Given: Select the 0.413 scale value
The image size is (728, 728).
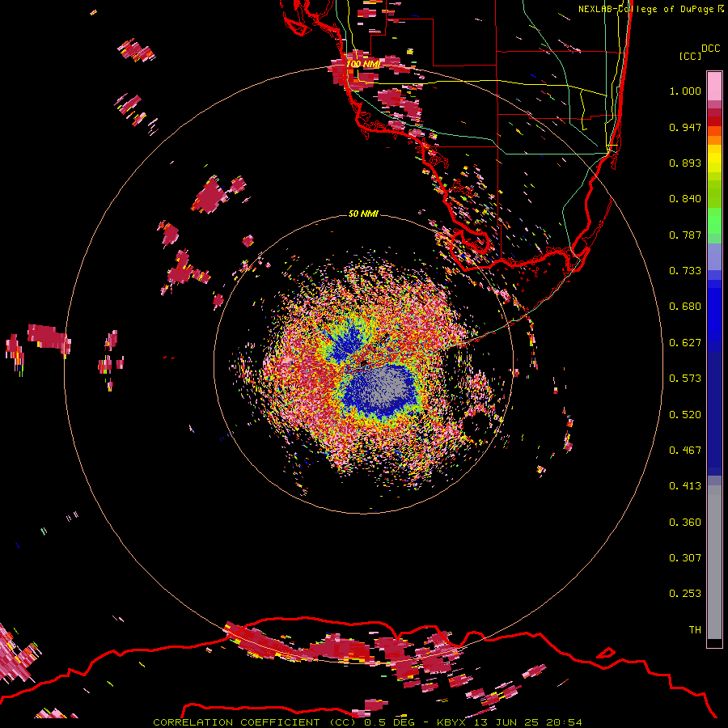Looking at the screenshot, I should click(685, 486).
